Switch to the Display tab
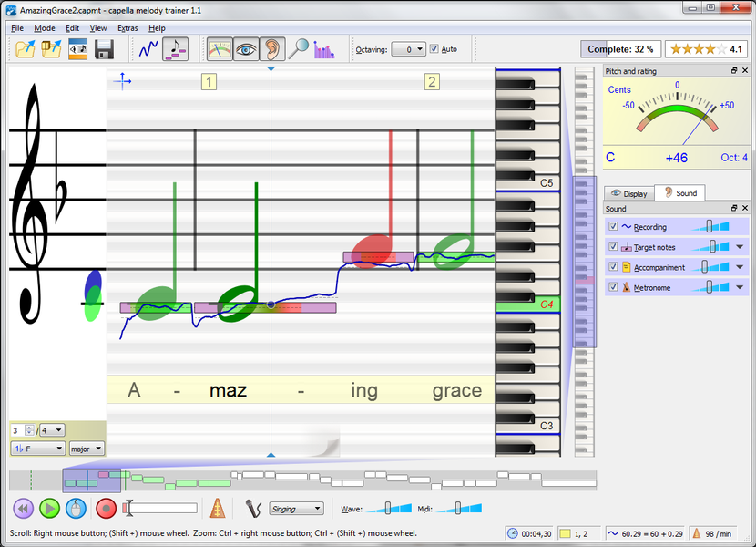This screenshot has height=547, width=756. [629, 193]
